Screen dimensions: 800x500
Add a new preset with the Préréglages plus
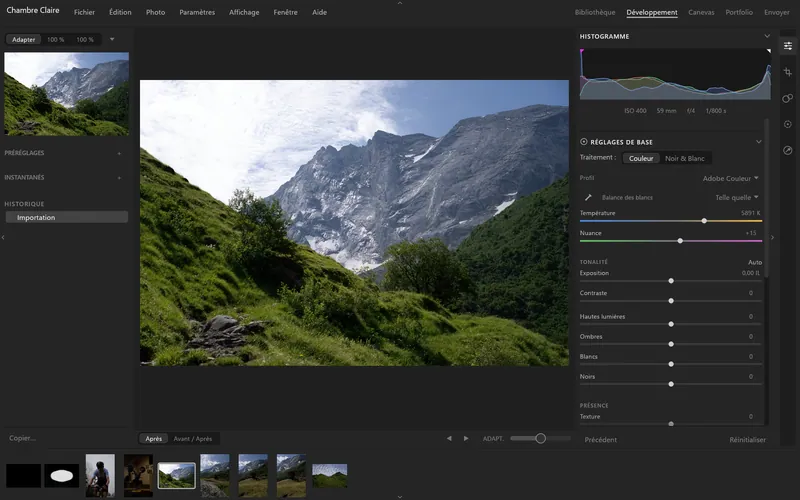[119, 153]
